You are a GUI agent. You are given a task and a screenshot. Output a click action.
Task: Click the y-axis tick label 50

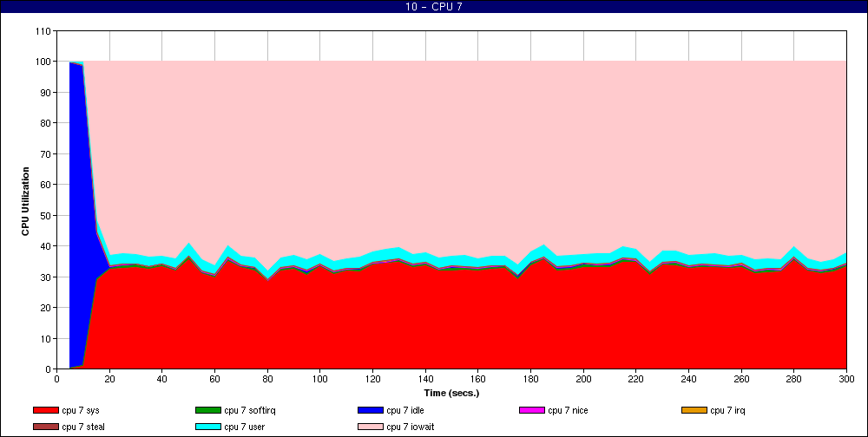click(47, 215)
